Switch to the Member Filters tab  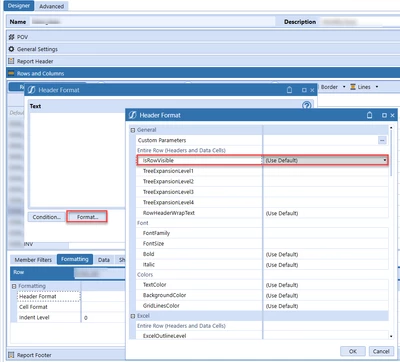coord(33,260)
